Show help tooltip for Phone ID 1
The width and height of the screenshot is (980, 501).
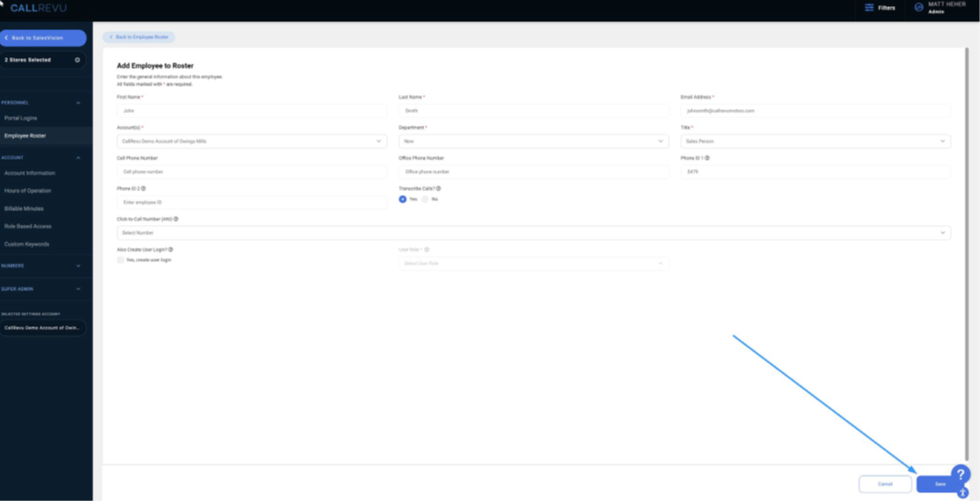coord(707,158)
